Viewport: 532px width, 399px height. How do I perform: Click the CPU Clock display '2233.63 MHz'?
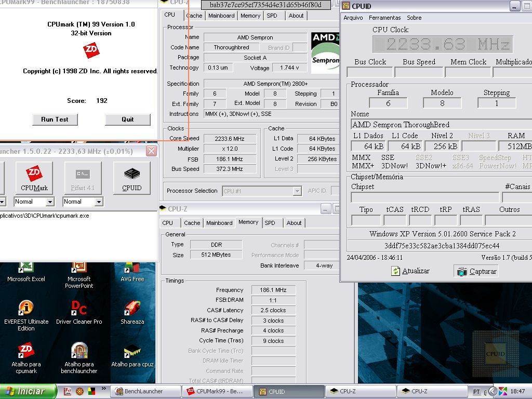(443, 44)
